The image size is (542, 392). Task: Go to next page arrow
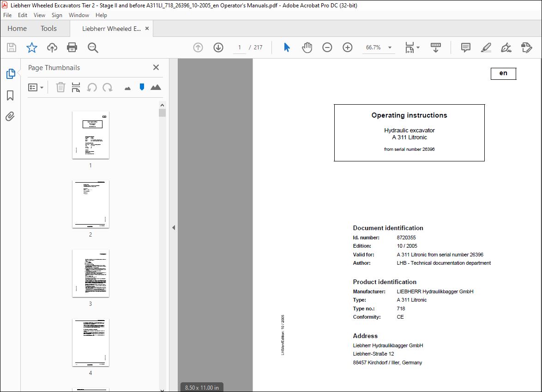(218, 48)
